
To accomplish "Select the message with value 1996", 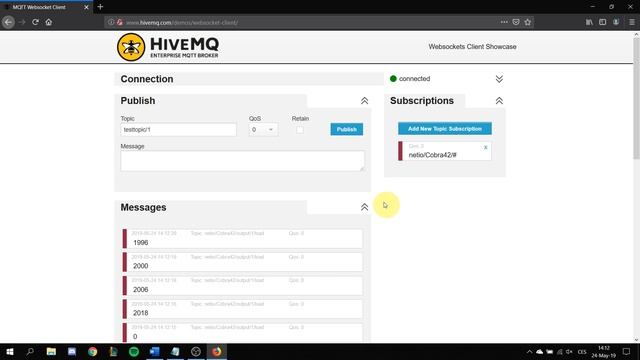I will point(242,238).
